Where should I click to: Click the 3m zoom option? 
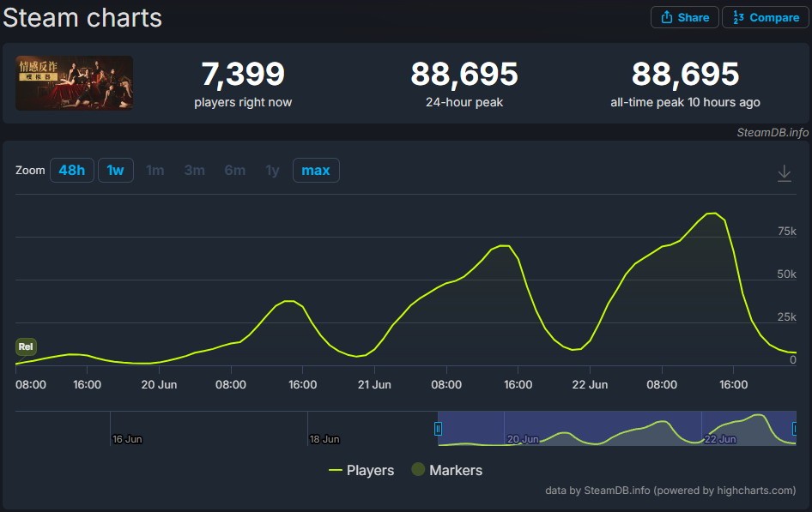coord(195,171)
